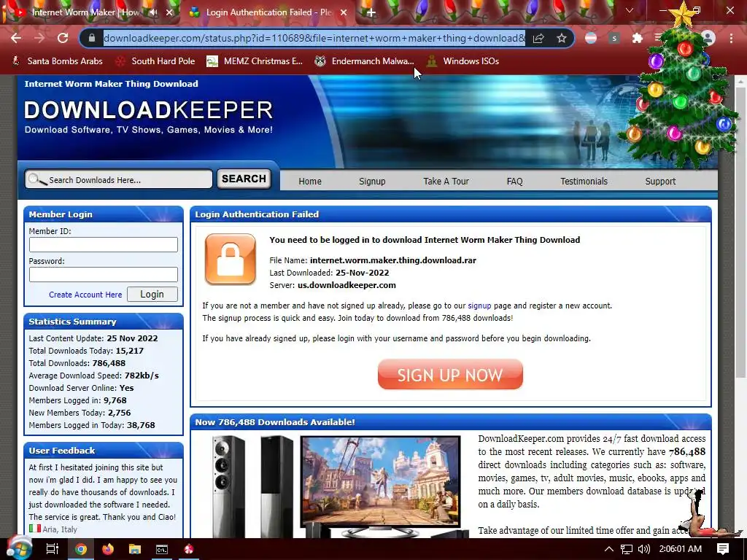Open Task View in the taskbar
The image size is (747, 560).
pyautogui.click(x=53, y=549)
